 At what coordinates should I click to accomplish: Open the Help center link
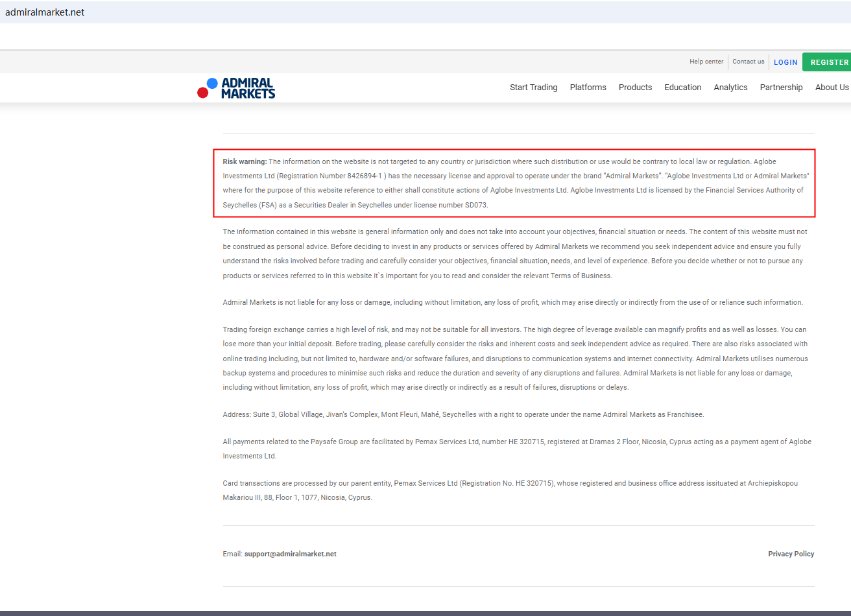coord(706,62)
